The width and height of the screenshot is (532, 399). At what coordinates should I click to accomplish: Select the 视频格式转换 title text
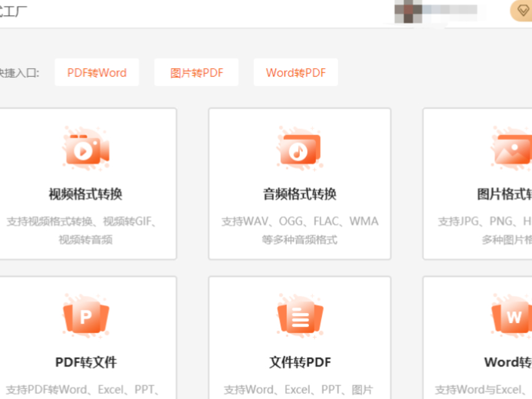point(85,194)
